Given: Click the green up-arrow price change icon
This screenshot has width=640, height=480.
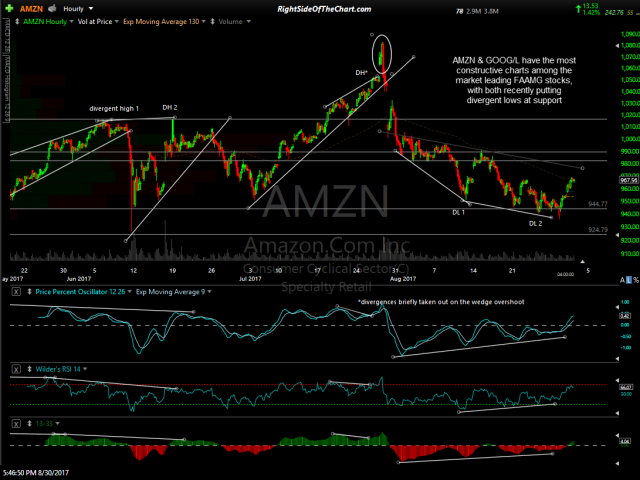Looking at the screenshot, I should [578, 9].
